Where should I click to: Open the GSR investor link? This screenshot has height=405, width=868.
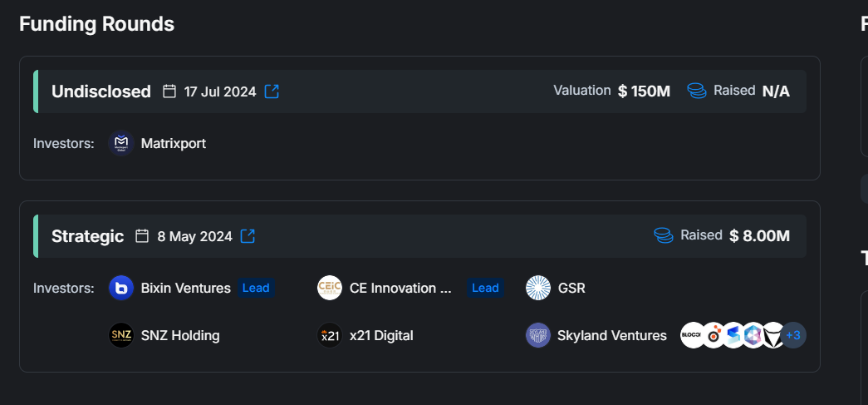click(571, 288)
